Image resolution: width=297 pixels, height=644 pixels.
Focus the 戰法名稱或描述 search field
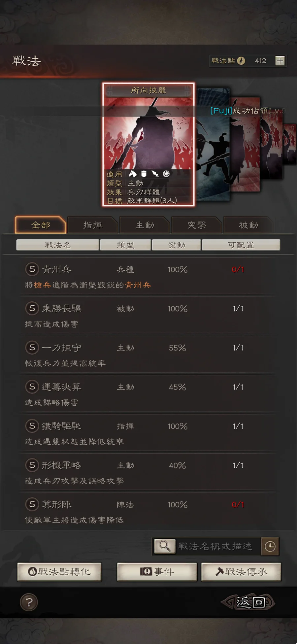pyautogui.click(x=218, y=546)
